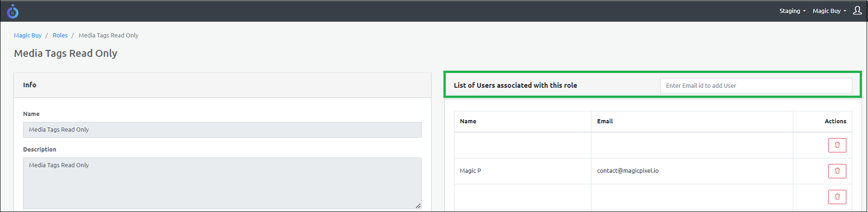Grab the Description textarea resize handle
This screenshot has height=212, width=868.
click(x=418, y=206)
